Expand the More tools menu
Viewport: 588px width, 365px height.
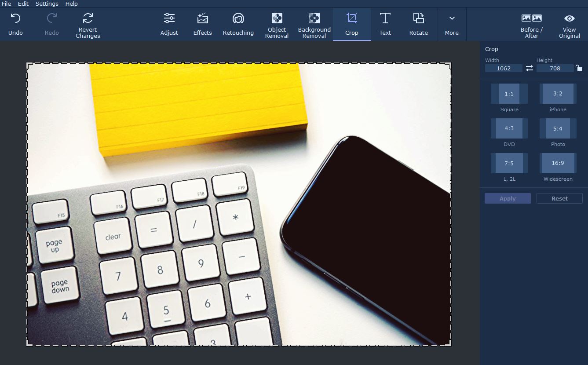pyautogui.click(x=452, y=24)
